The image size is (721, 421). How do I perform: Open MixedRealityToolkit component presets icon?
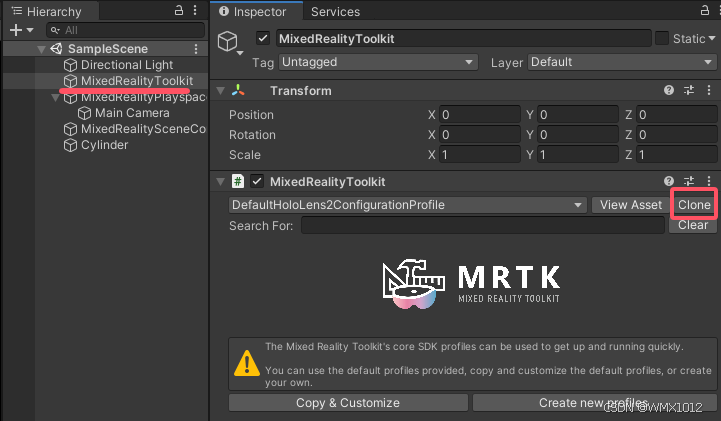pos(689,181)
